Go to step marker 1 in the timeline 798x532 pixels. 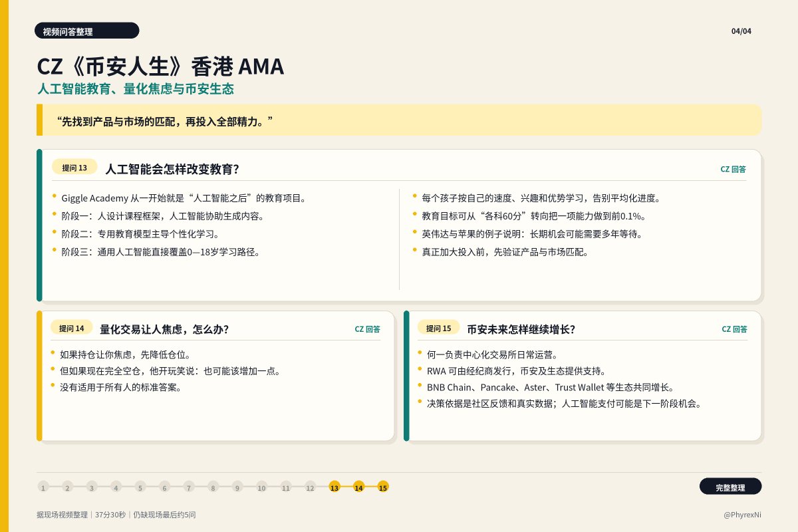click(43, 487)
